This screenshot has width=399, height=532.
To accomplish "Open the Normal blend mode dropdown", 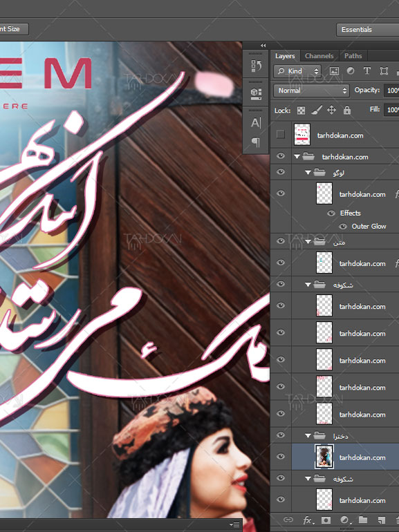I will [311, 91].
